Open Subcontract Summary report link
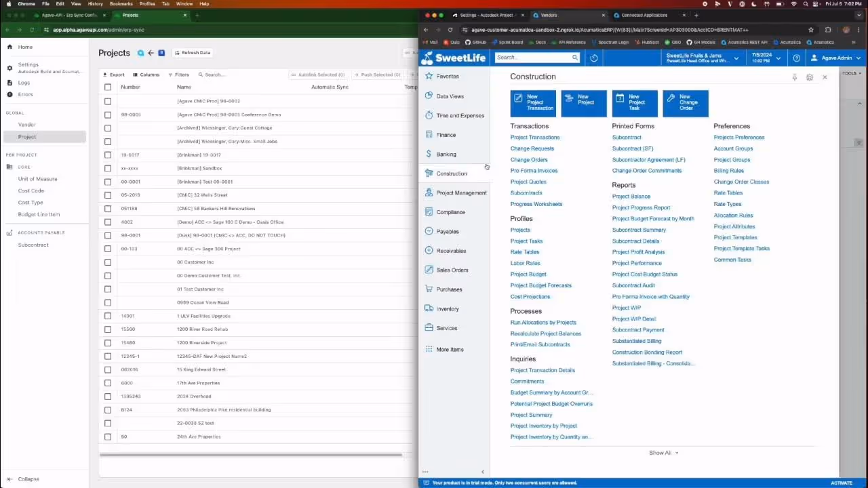 (x=639, y=230)
